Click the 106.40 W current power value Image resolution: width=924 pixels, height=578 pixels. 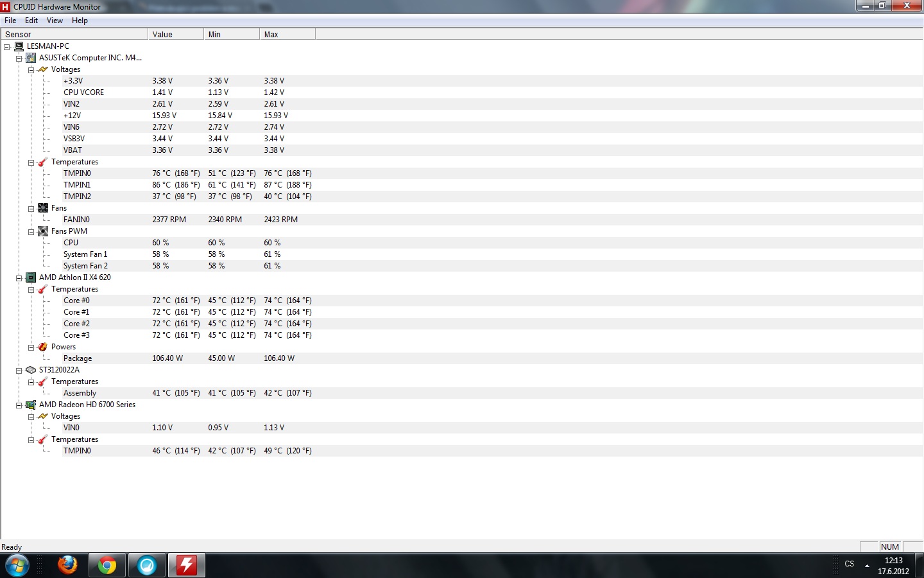tap(167, 358)
